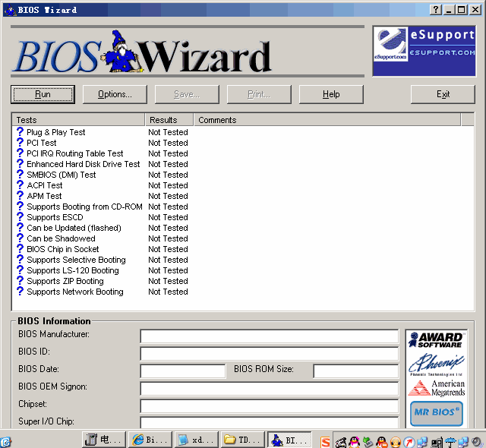Open the xd taskbar window button
This screenshot has width=486, height=448.
click(x=197, y=440)
